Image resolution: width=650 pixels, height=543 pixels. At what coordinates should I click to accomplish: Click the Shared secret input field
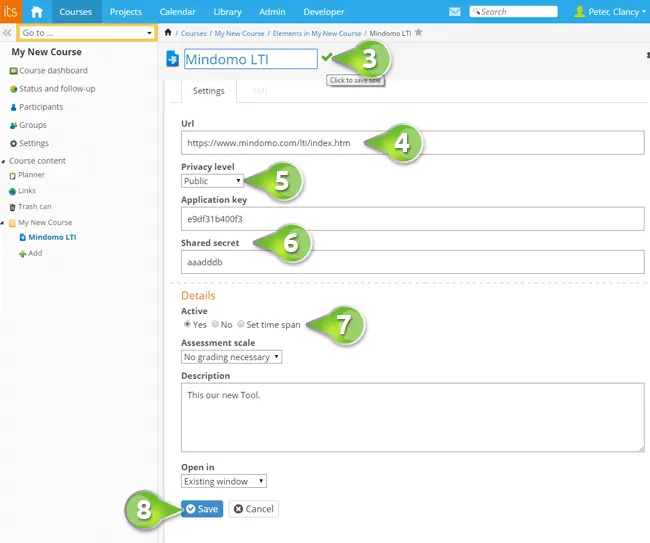click(413, 262)
